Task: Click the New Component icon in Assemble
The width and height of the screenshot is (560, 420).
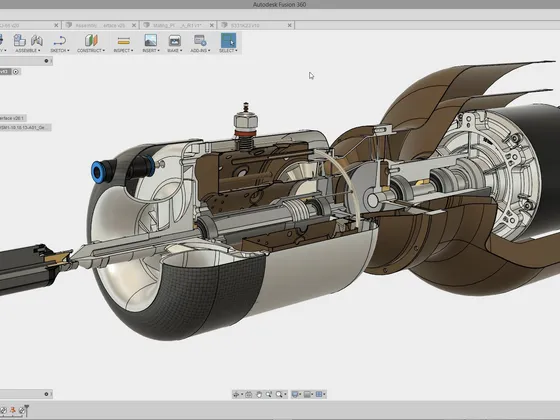Action: (20, 40)
